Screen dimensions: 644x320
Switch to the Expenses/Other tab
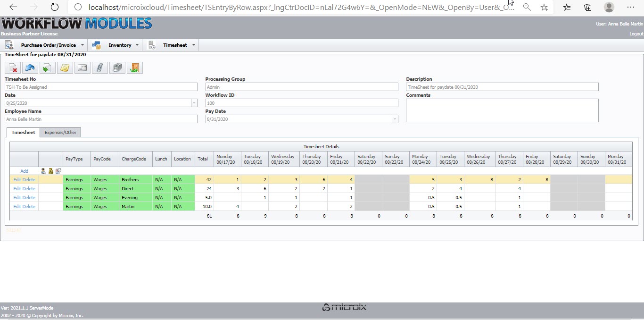click(60, 133)
